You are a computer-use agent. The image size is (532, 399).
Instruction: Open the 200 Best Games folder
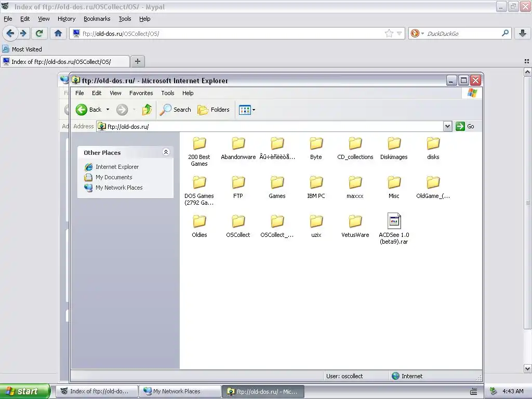(199, 151)
